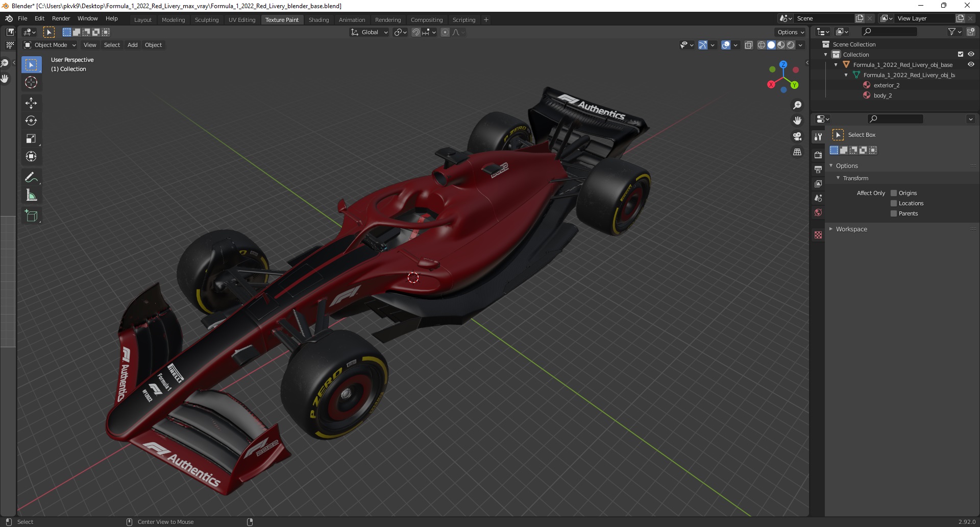This screenshot has height=527, width=980.
Task: Enable Affect Only Parents checkbox
Action: 894,213
